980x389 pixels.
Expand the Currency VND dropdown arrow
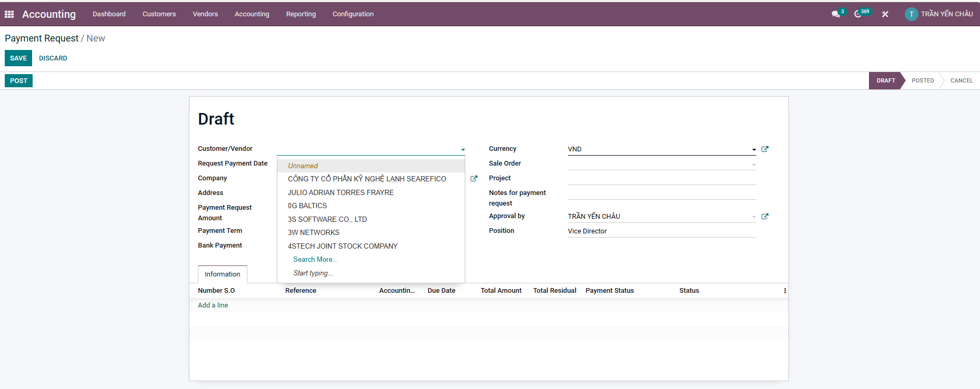754,150
